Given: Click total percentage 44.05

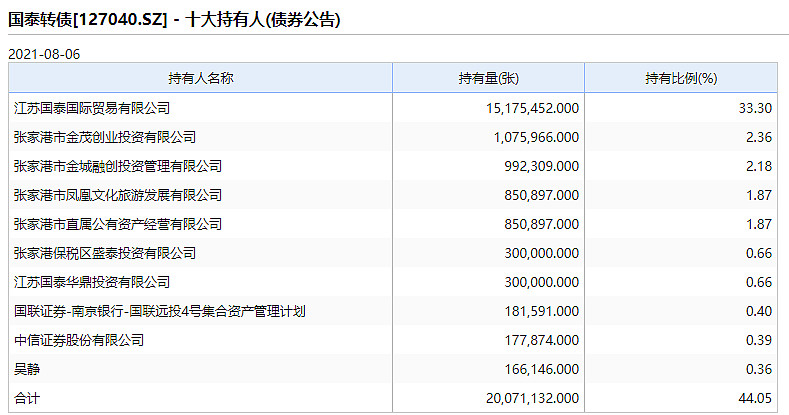Looking at the screenshot, I should click(x=755, y=398).
